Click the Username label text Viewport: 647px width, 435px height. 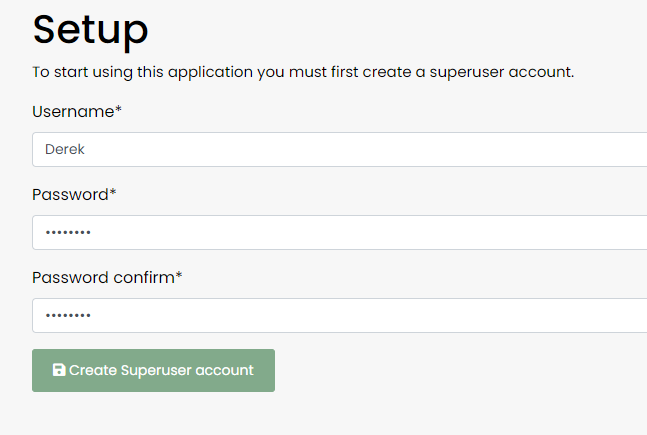(x=72, y=112)
